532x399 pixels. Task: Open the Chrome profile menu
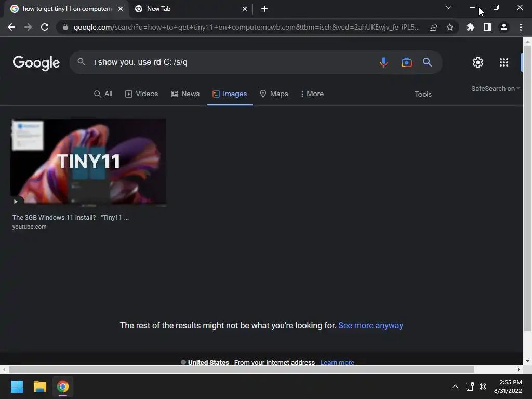click(504, 27)
